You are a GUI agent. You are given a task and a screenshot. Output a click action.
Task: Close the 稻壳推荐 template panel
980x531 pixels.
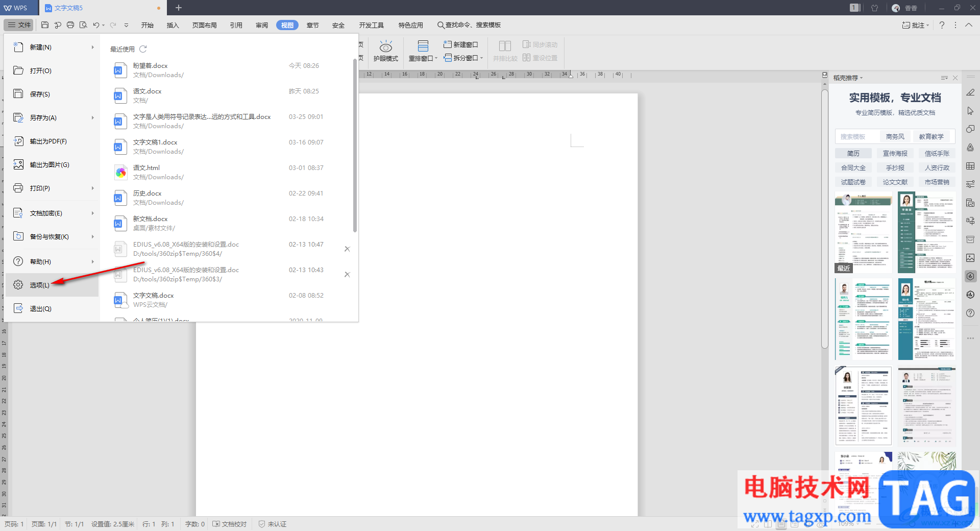pyautogui.click(x=955, y=78)
